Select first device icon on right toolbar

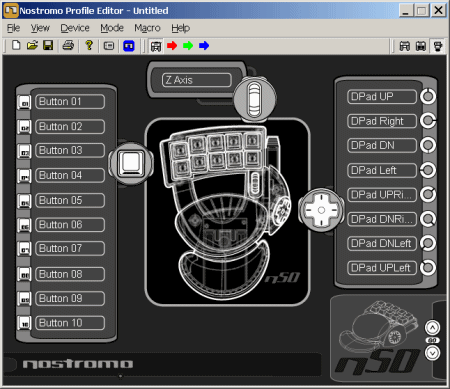(405, 46)
